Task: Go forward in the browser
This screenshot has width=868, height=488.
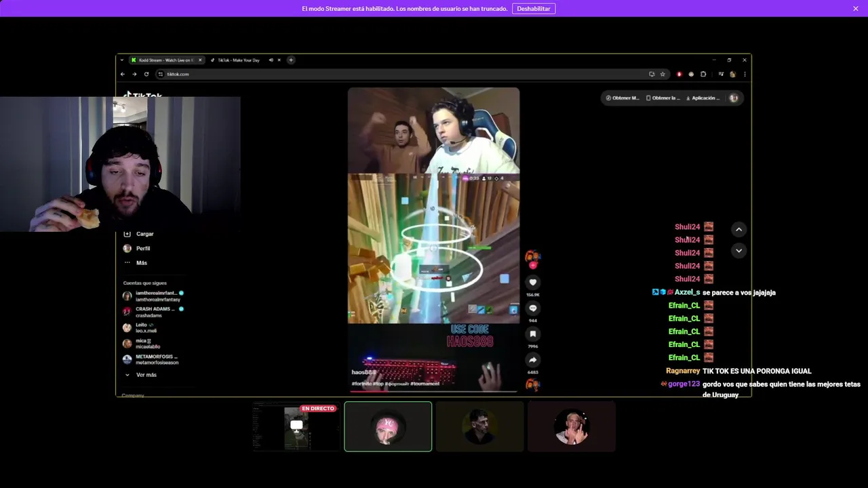Action: [x=134, y=74]
